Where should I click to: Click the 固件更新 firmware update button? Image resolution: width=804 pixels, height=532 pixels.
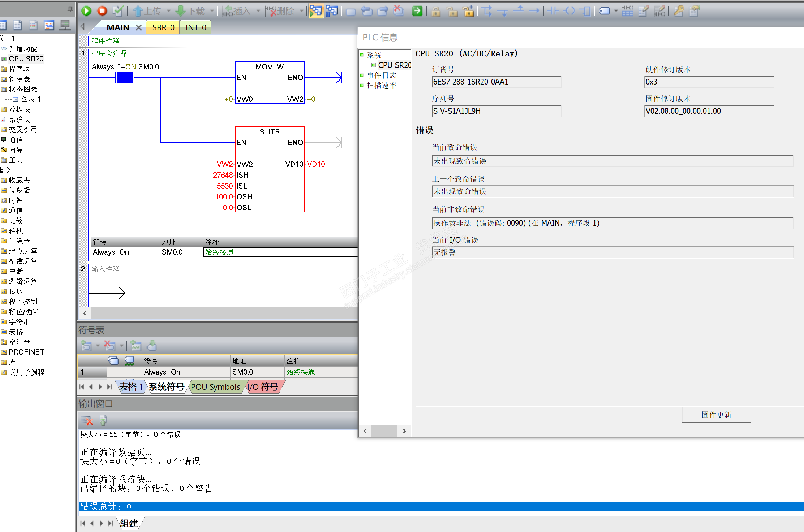coord(716,415)
